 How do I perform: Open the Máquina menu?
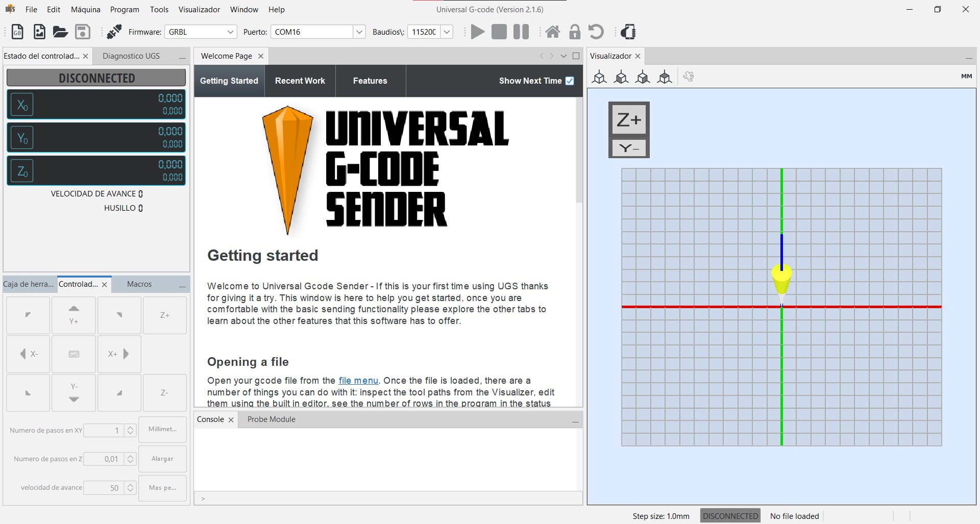(x=86, y=9)
